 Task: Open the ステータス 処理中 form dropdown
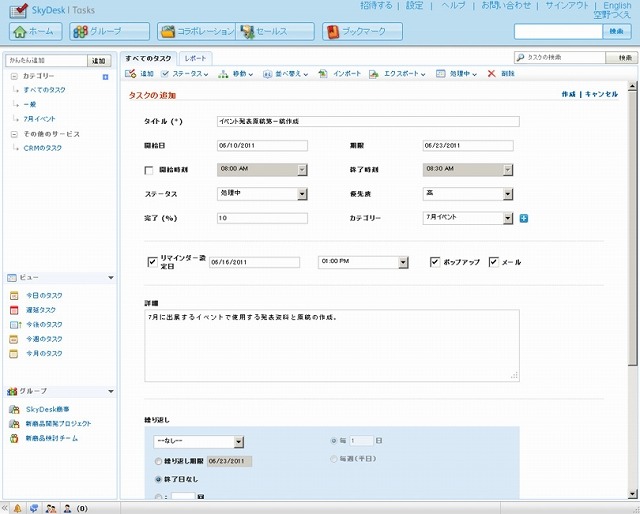(x=262, y=194)
